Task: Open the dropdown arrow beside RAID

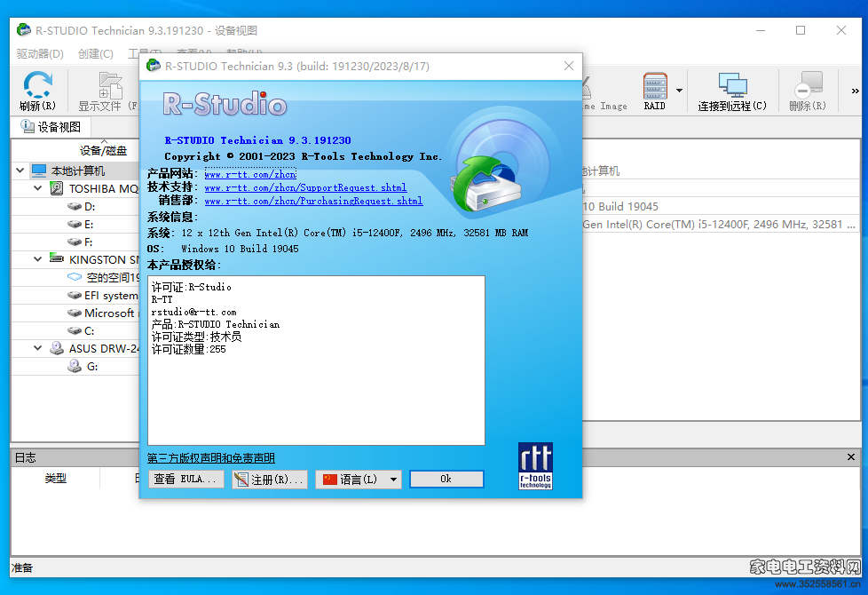Action: click(x=679, y=91)
